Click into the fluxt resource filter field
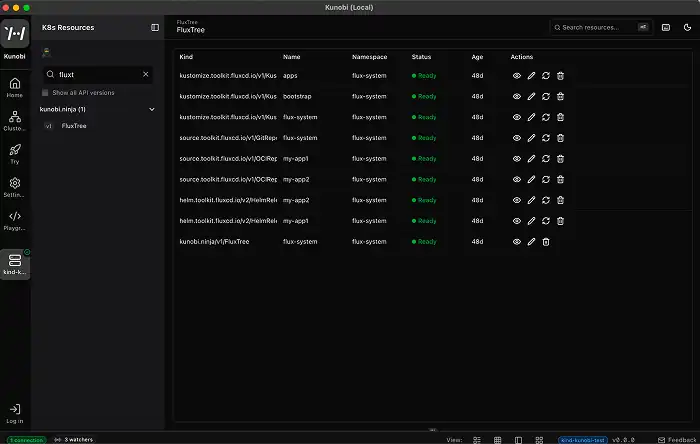The image size is (700, 444). click(x=98, y=75)
